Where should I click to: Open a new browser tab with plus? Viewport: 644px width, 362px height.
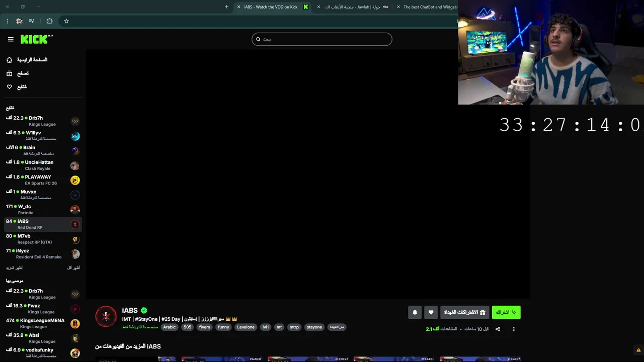coord(226,7)
